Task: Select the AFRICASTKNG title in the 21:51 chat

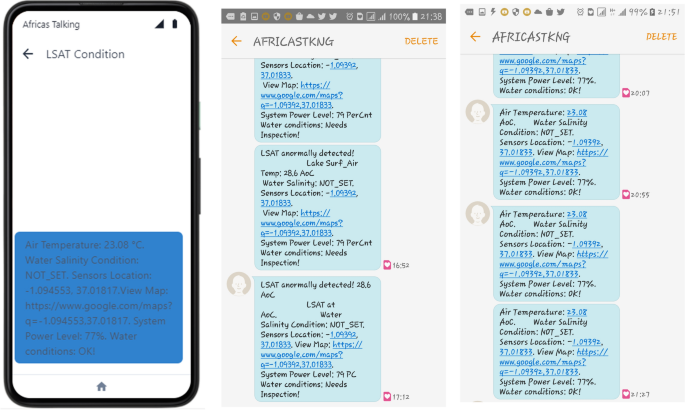Action: click(x=531, y=37)
